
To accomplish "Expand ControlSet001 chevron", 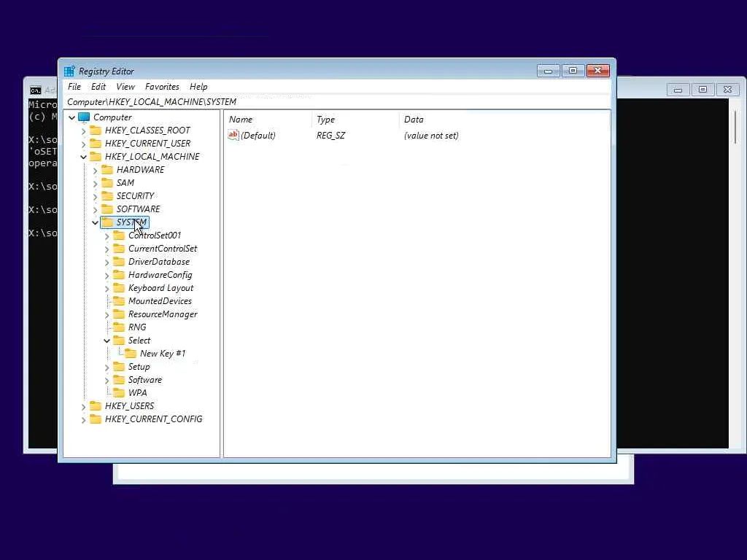I will [107, 236].
